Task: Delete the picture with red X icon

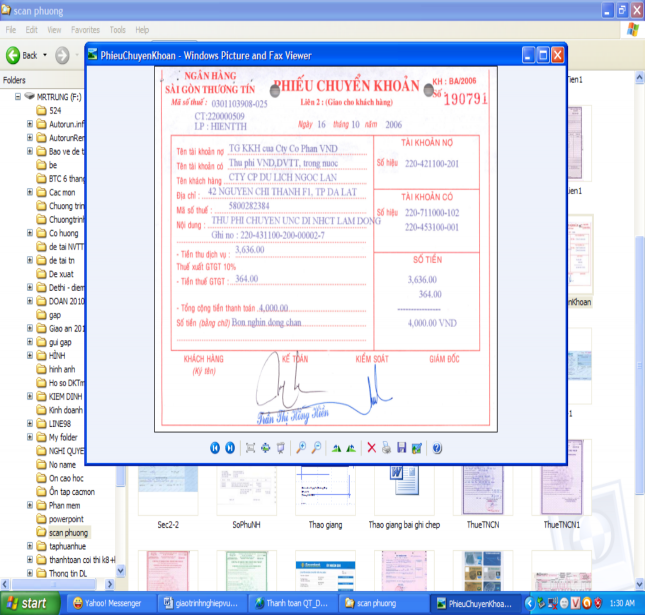Action: (x=371, y=448)
